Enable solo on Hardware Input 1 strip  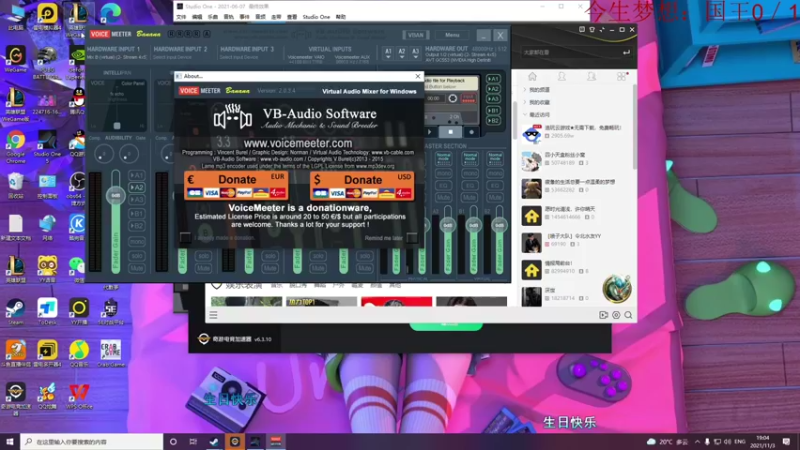coord(137,256)
